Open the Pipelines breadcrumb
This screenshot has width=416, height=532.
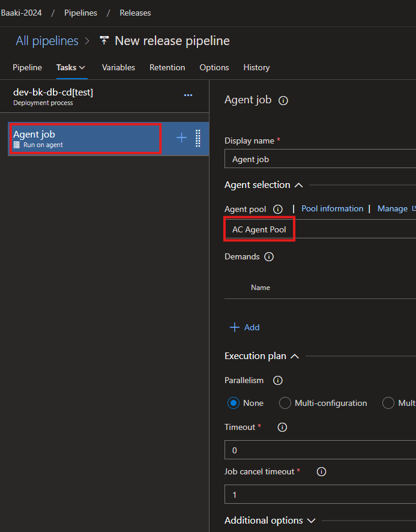(x=81, y=13)
